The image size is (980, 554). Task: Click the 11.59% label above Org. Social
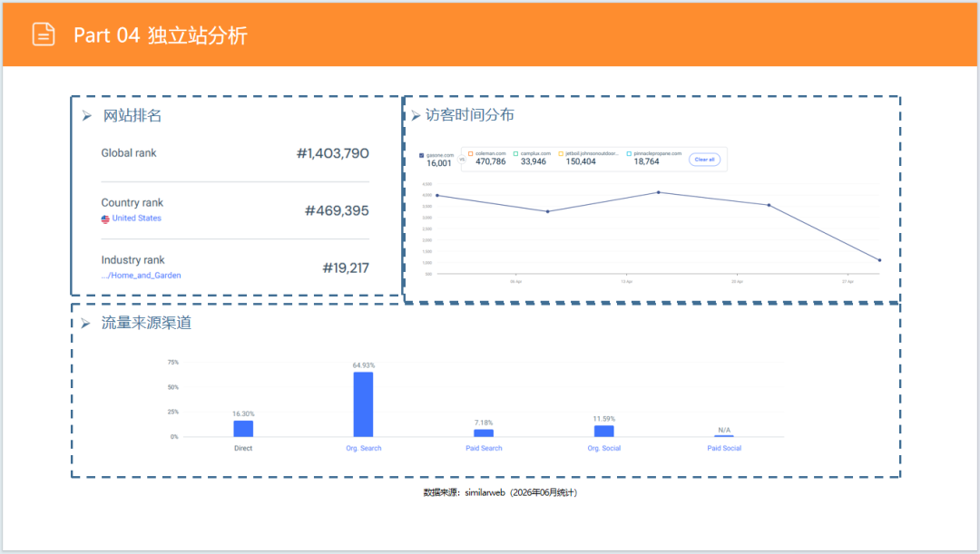604,419
